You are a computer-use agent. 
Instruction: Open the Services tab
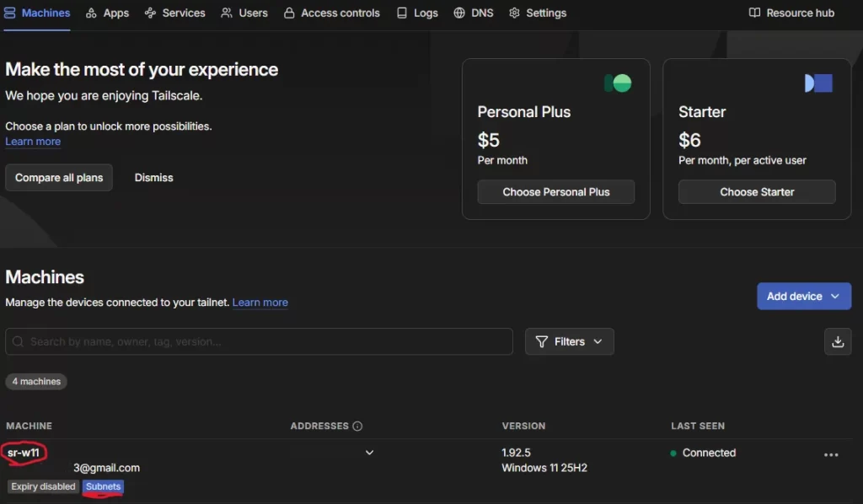point(174,13)
